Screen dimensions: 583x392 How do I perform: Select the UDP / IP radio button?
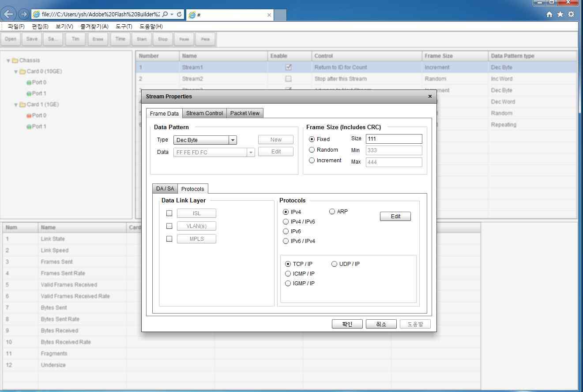335,264
